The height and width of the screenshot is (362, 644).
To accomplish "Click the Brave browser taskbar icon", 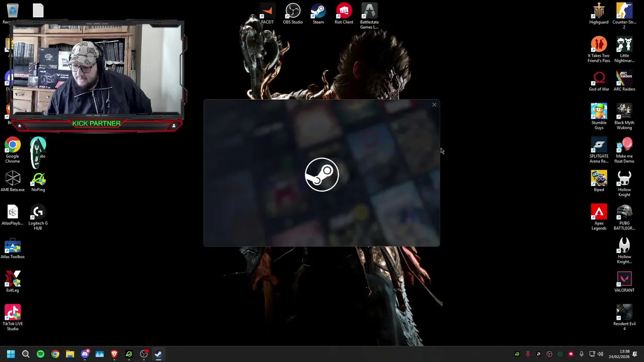I will point(114,354).
